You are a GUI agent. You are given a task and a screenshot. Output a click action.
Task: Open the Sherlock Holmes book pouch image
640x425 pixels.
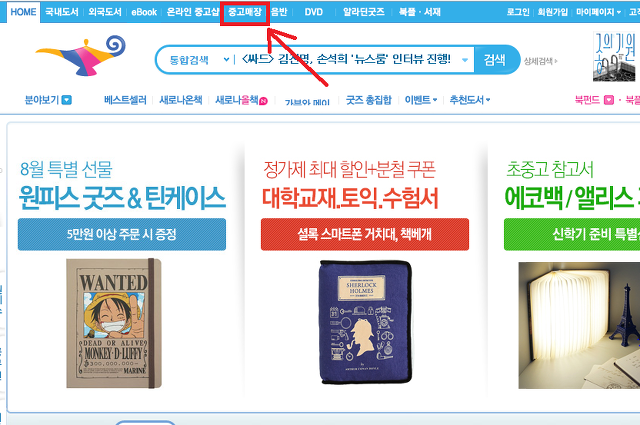click(365, 322)
